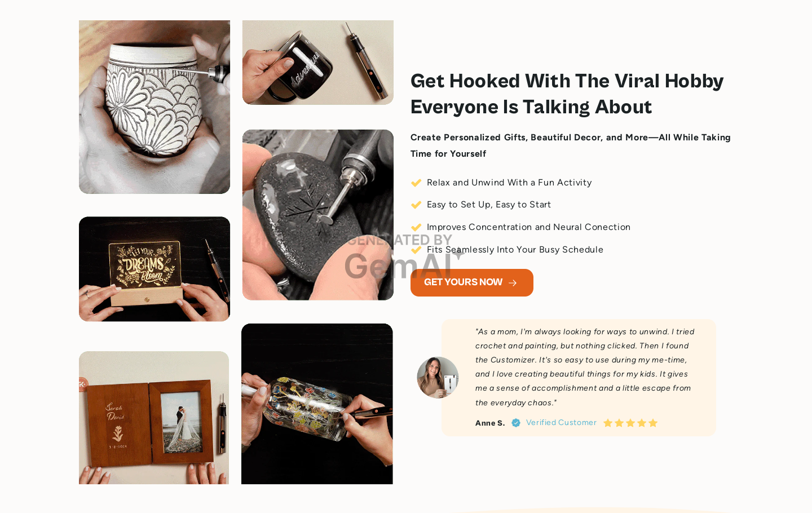Open the engraved black stone image
This screenshot has height=513, width=812.
point(318,215)
